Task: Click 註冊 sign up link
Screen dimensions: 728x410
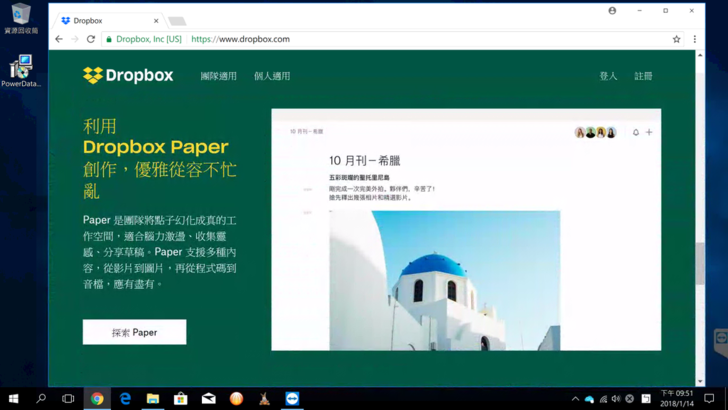Action: (x=644, y=76)
